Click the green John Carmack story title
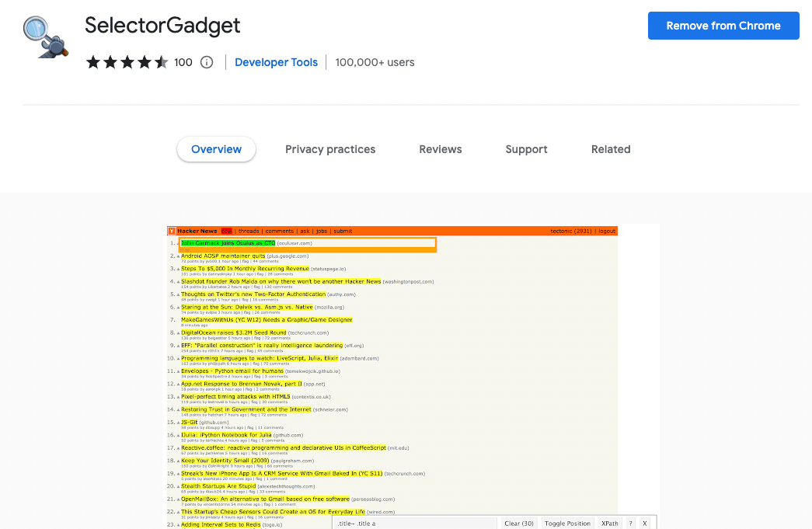This screenshot has width=812, height=529. pyautogui.click(x=228, y=243)
